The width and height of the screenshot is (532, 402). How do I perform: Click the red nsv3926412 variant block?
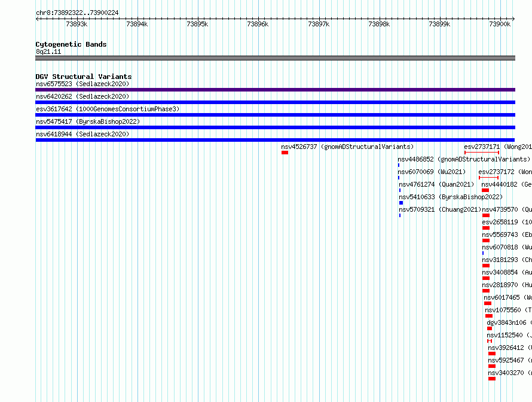tap(491, 354)
